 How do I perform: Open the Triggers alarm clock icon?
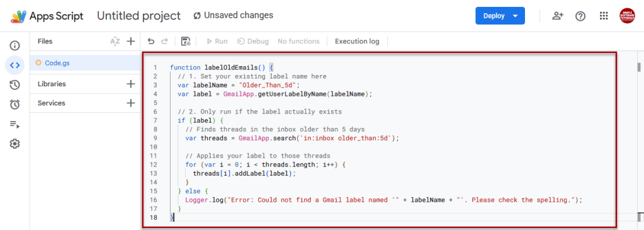tap(14, 105)
